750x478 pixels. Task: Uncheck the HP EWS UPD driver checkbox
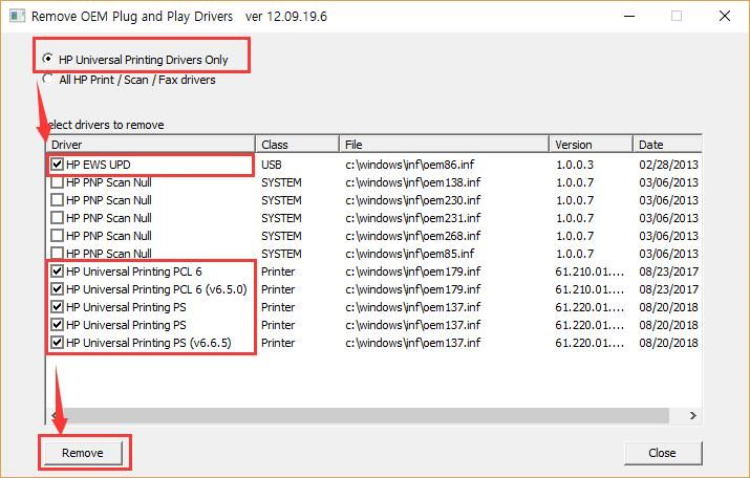coord(57,165)
